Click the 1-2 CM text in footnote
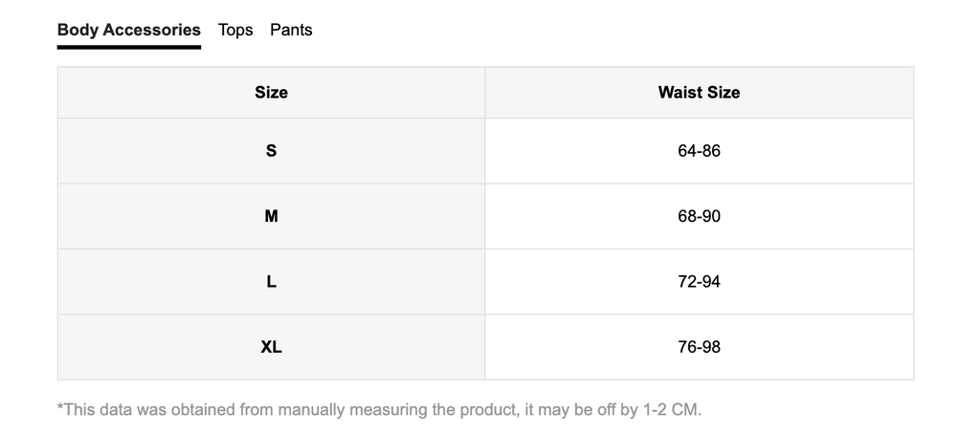The image size is (980, 434). 672,410
